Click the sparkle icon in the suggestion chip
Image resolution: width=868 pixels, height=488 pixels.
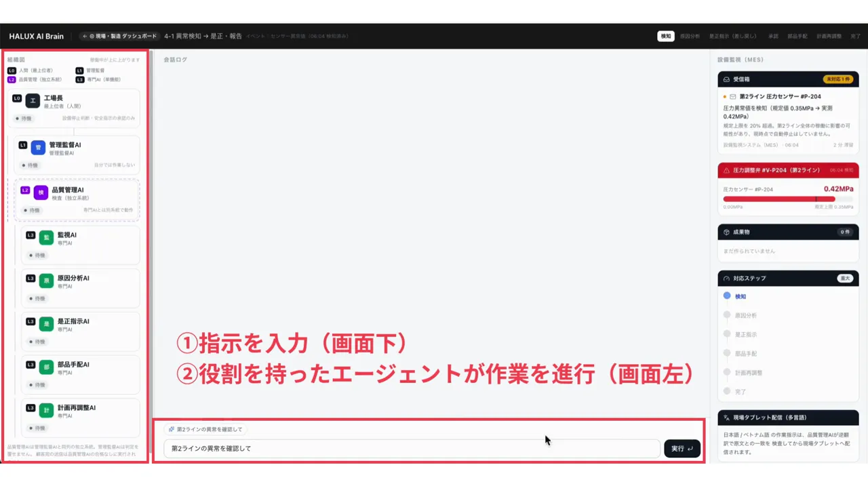click(172, 429)
